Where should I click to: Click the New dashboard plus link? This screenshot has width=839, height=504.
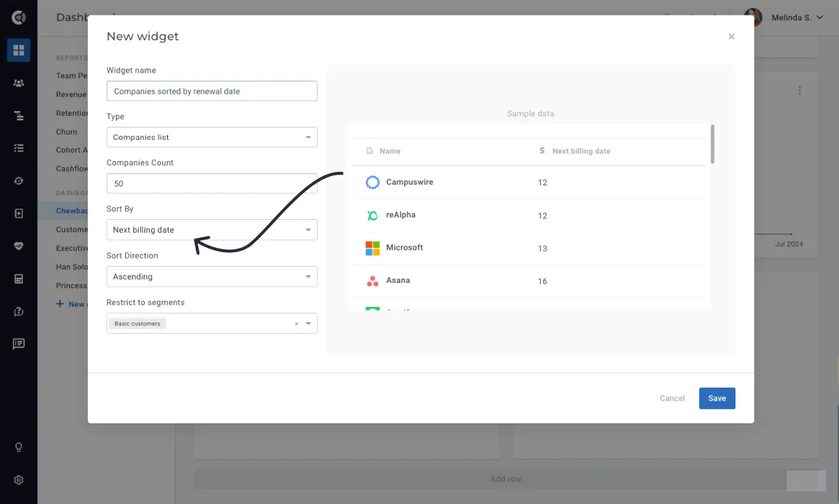point(70,304)
